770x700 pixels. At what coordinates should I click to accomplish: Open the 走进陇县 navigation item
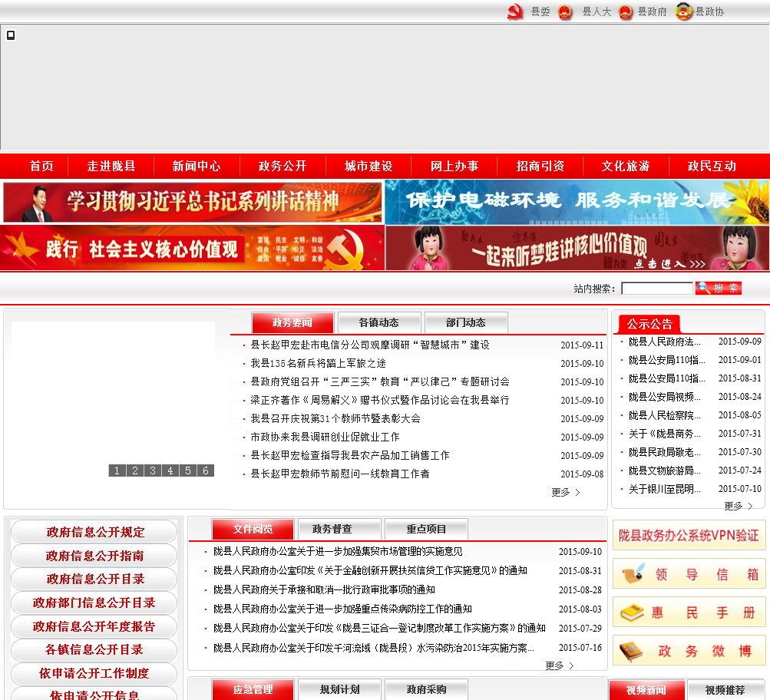coord(111,166)
